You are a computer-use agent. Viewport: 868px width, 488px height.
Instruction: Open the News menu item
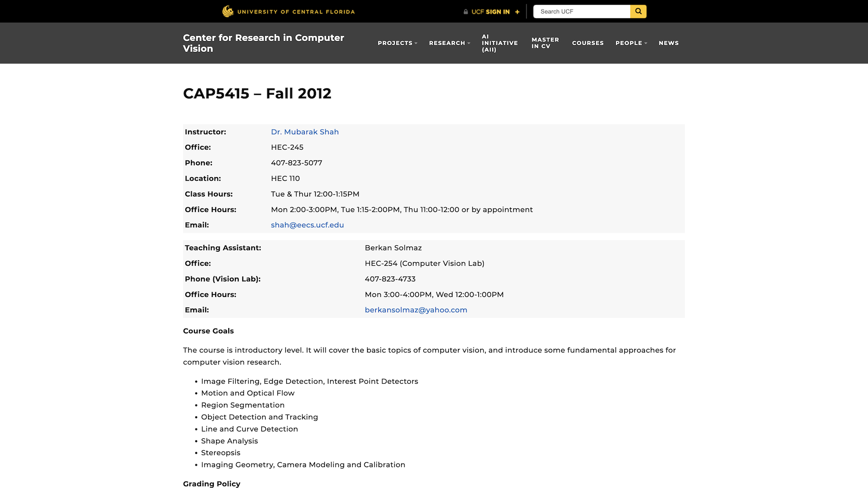coord(669,43)
